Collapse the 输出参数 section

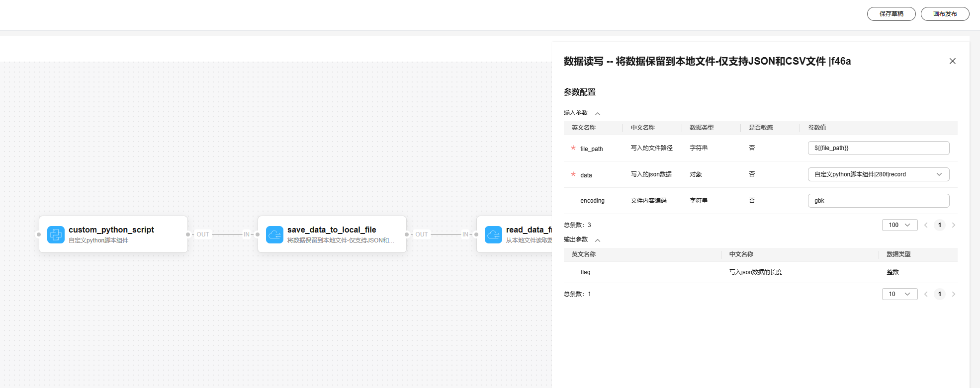coord(598,240)
